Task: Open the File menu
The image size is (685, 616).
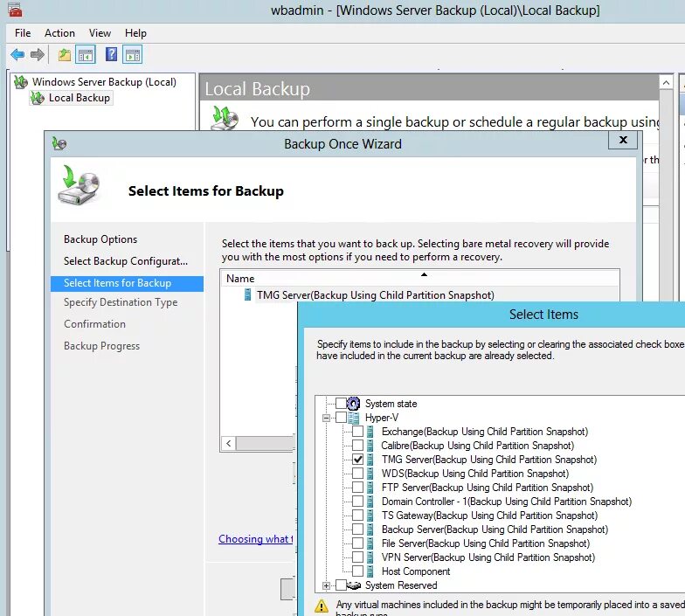Action: tap(23, 33)
